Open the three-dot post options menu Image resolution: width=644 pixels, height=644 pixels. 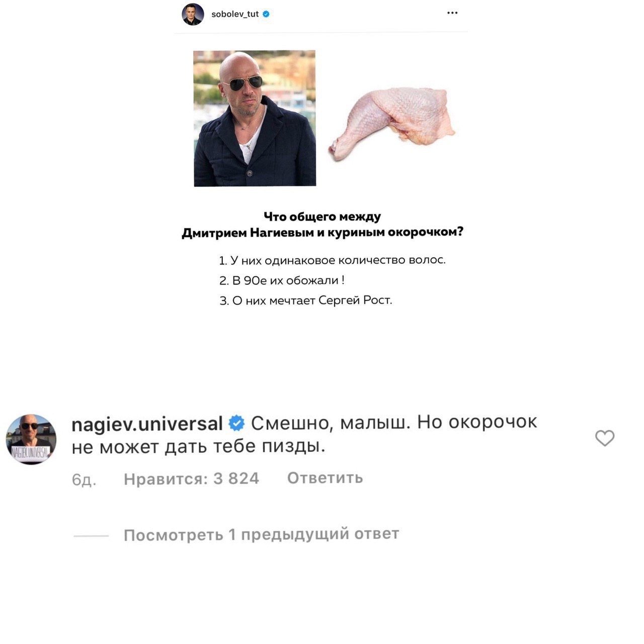[452, 13]
